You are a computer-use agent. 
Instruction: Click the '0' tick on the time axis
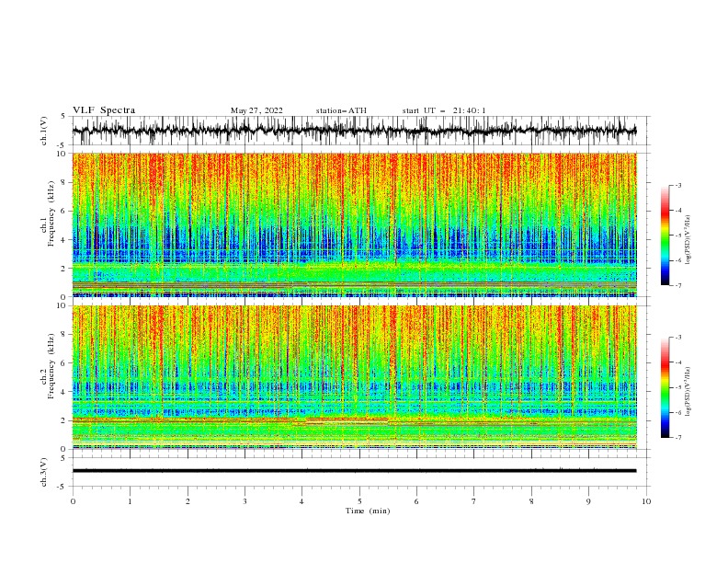coord(73,501)
